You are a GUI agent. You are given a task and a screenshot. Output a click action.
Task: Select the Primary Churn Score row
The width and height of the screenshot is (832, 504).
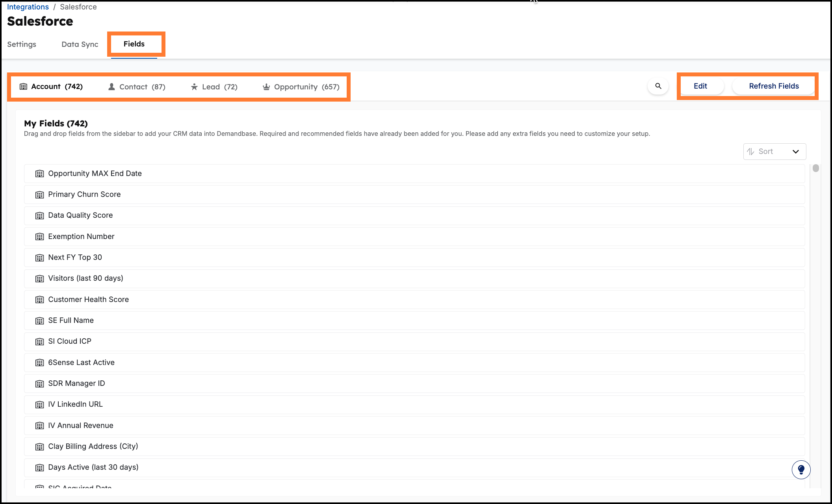point(414,195)
